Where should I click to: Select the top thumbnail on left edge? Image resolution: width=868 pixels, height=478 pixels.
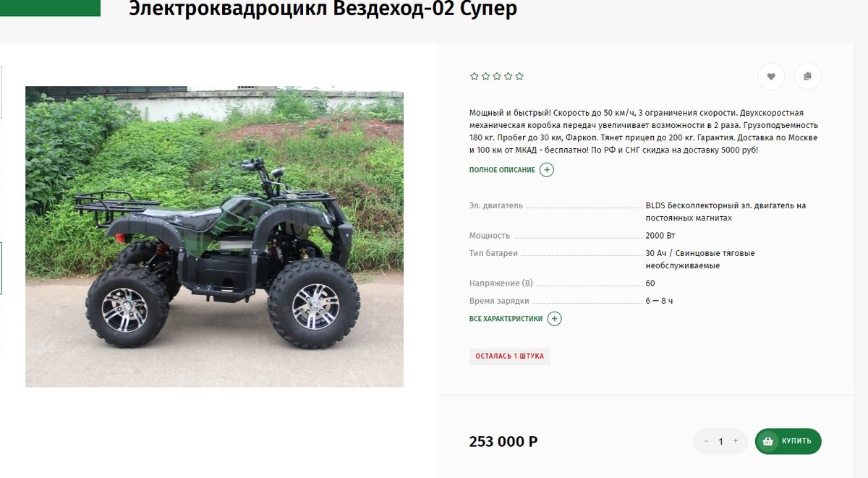click(x=1, y=92)
